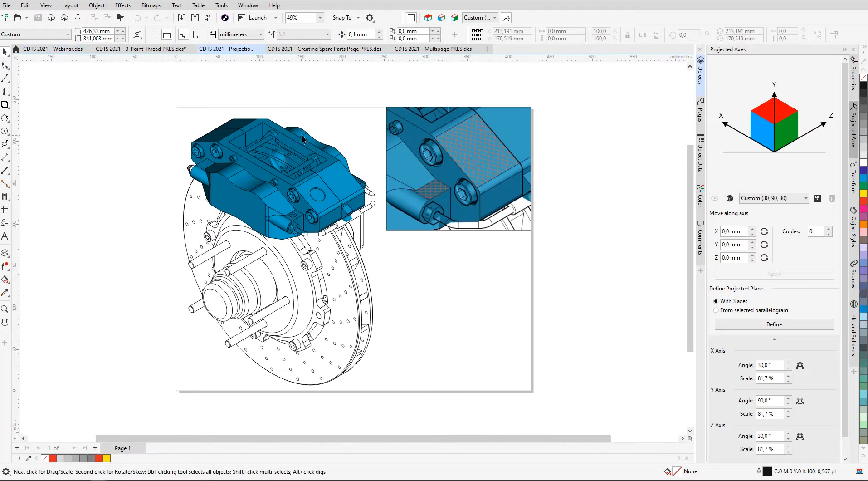Save the current projected axes preset
This screenshot has width=868, height=481.
point(817,198)
